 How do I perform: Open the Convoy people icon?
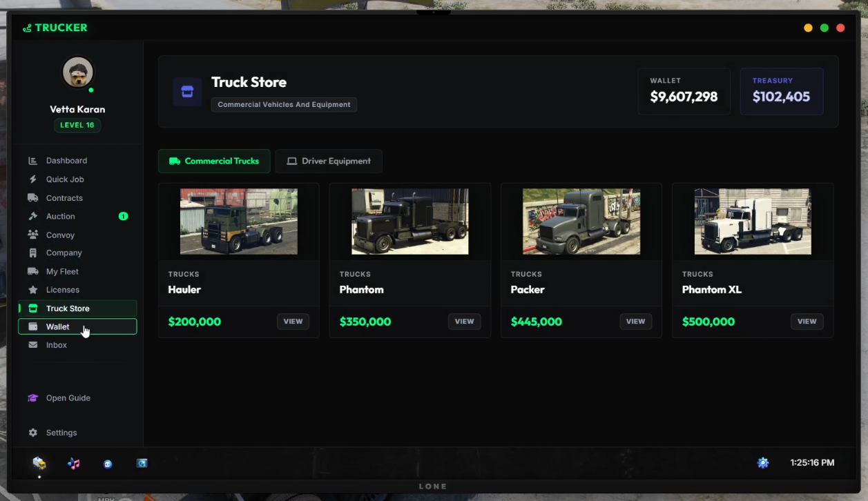(32, 235)
